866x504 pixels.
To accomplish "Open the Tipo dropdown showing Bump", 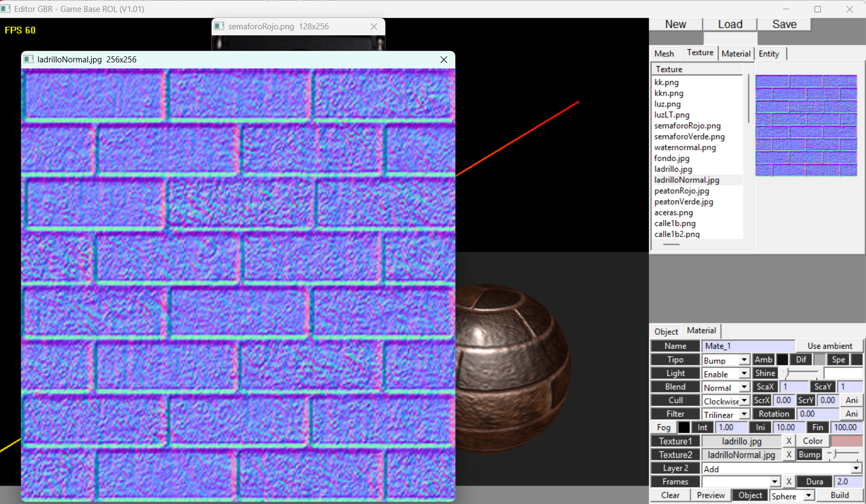I will [725, 360].
